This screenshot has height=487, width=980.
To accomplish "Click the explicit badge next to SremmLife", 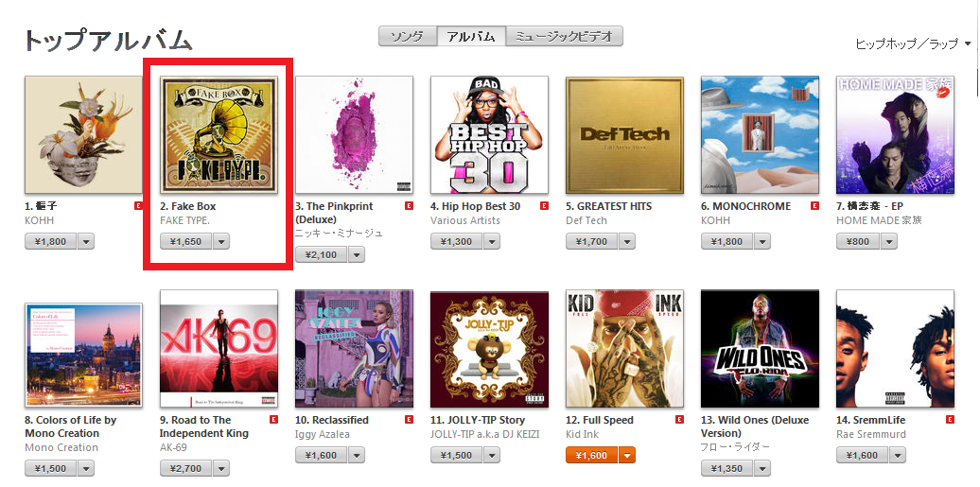I will (x=950, y=420).
